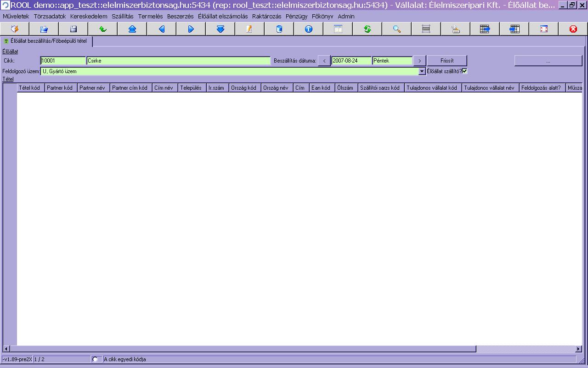Click the '1 / 2' status bar text
This screenshot has height=368, width=588.
point(39,359)
